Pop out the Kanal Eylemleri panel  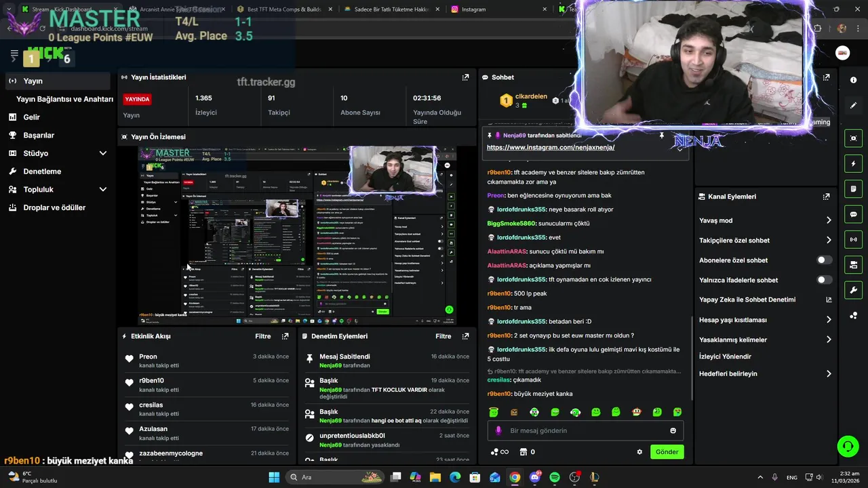[x=826, y=197]
